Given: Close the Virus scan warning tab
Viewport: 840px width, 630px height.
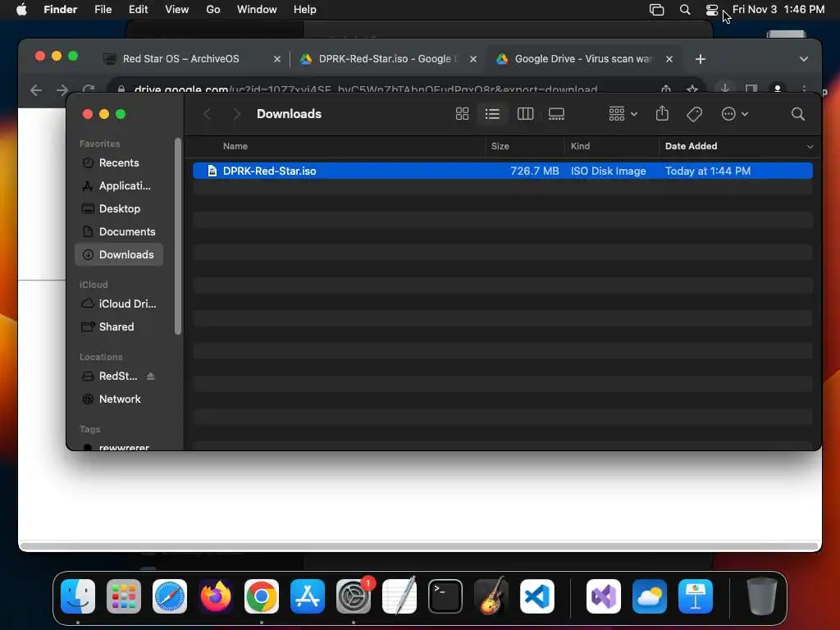Looking at the screenshot, I should [x=669, y=59].
